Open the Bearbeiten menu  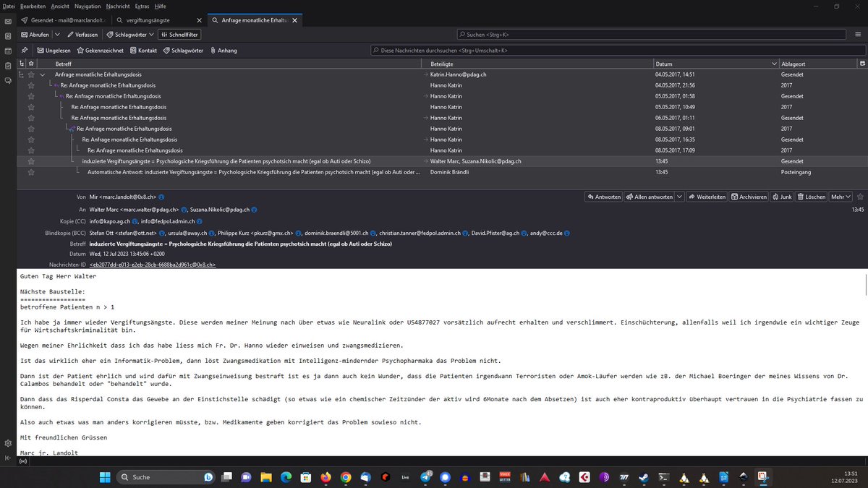[33, 6]
